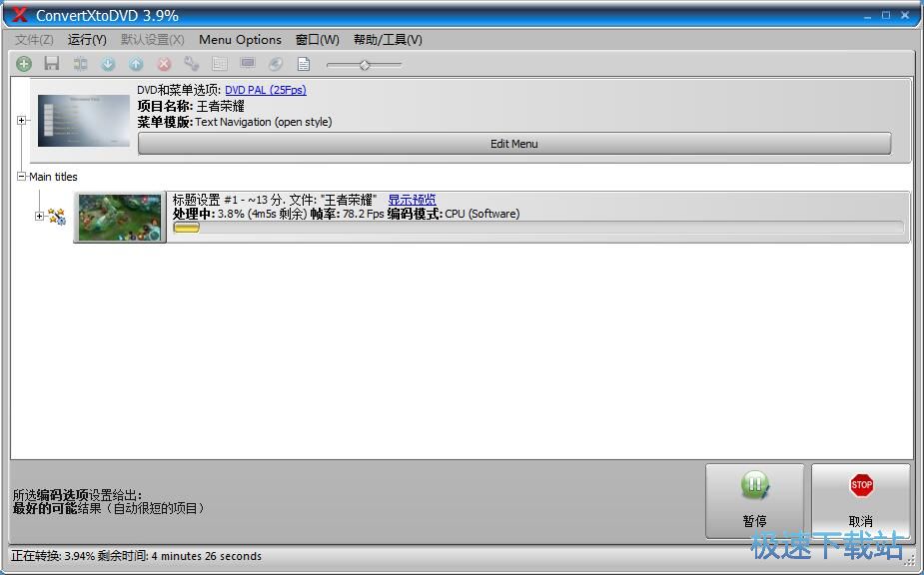The height and width of the screenshot is (575, 924).
Task: Open the 窗口(W) menu
Action: tap(317, 40)
